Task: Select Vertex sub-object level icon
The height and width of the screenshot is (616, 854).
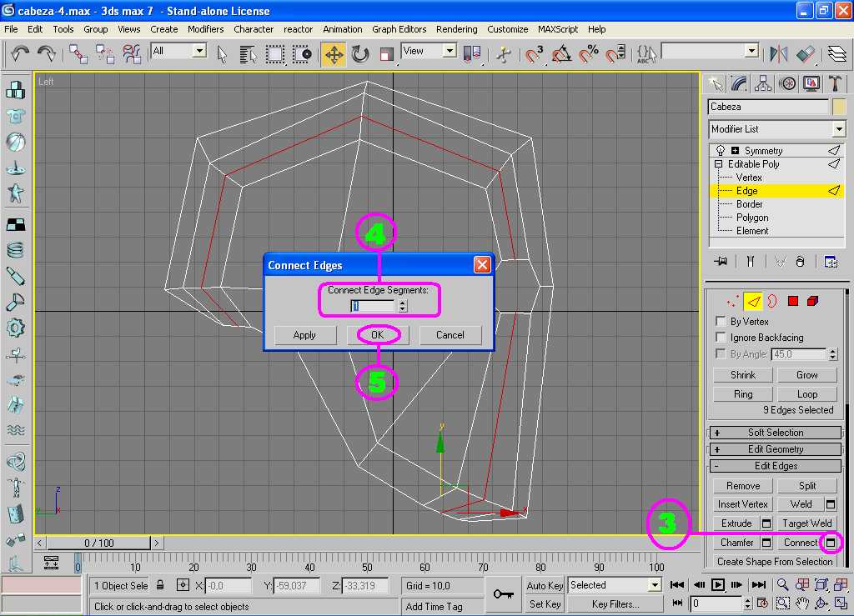Action: coord(733,301)
